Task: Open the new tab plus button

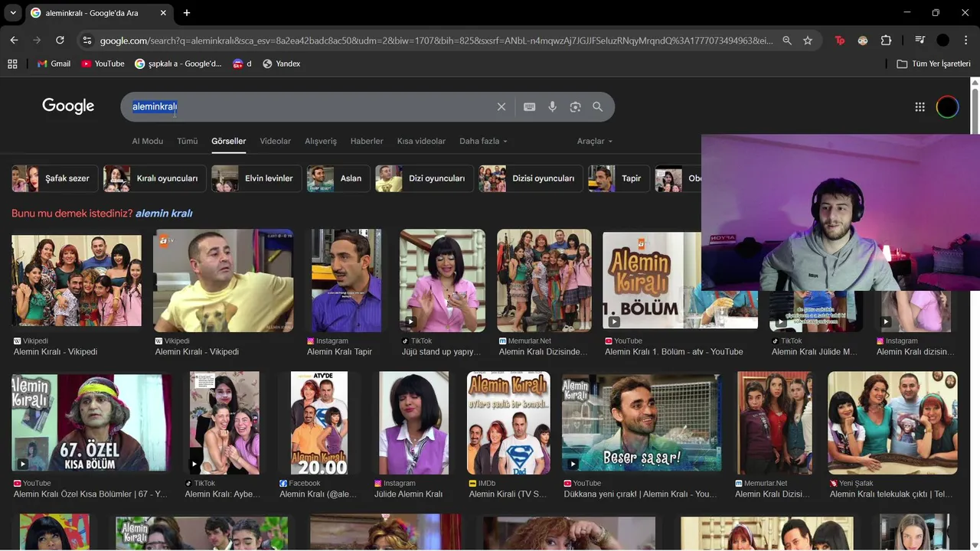Action: 187,13
